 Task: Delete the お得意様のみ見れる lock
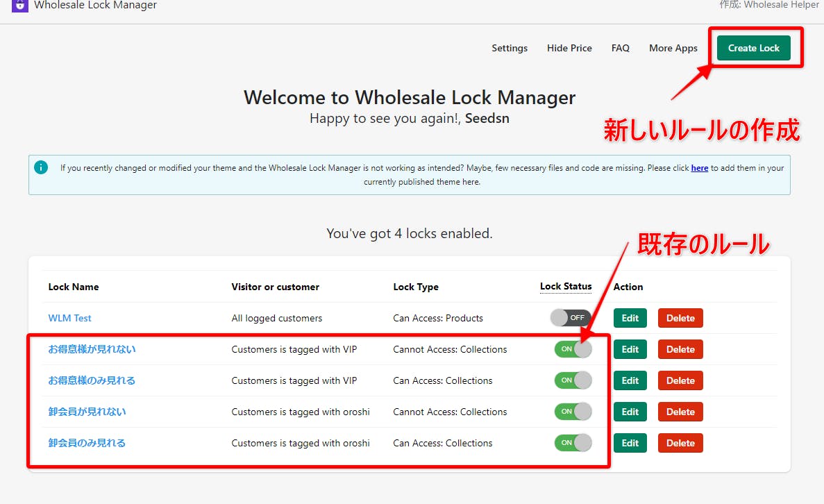(680, 380)
